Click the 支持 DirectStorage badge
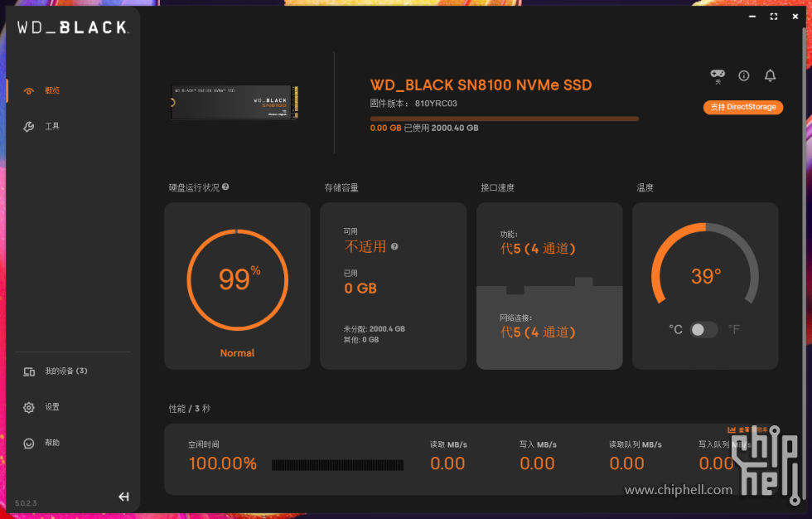 coord(743,107)
